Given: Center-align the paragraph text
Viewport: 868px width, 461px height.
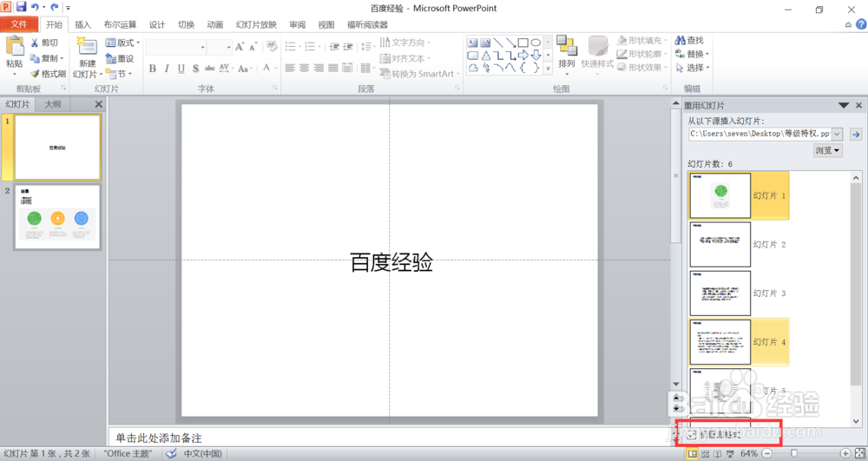Looking at the screenshot, I should 304,68.
